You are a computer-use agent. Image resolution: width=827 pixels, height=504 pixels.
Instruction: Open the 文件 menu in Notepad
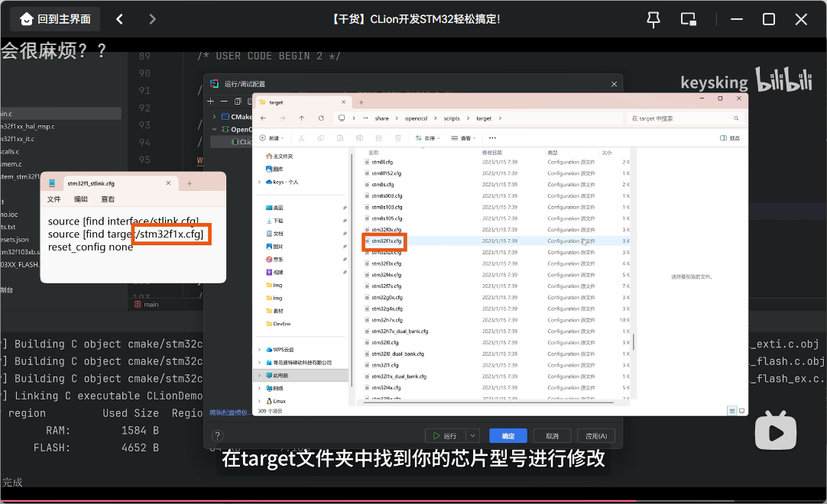coord(54,199)
